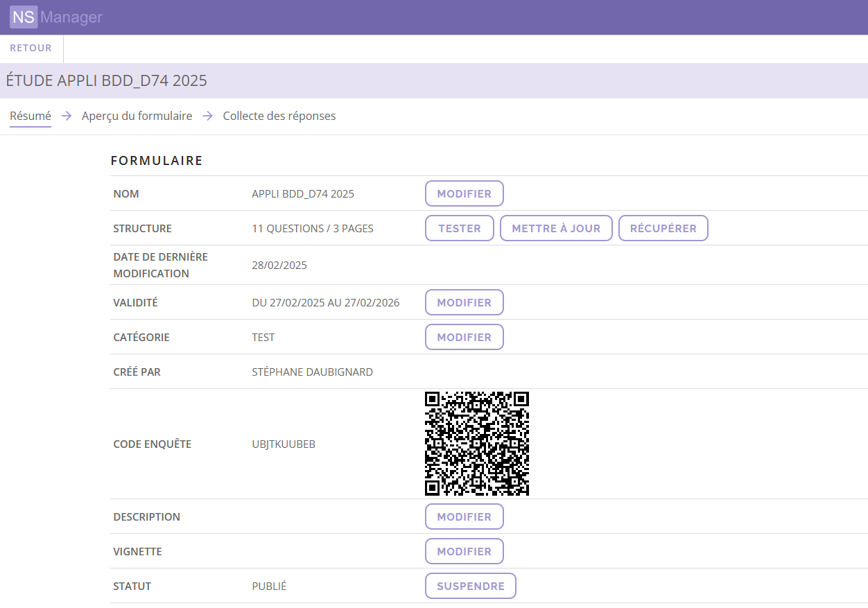Image resolution: width=868 pixels, height=608 pixels.
Task: Click the 11 QUESTIONS / 3 PAGES link
Action: click(x=313, y=228)
